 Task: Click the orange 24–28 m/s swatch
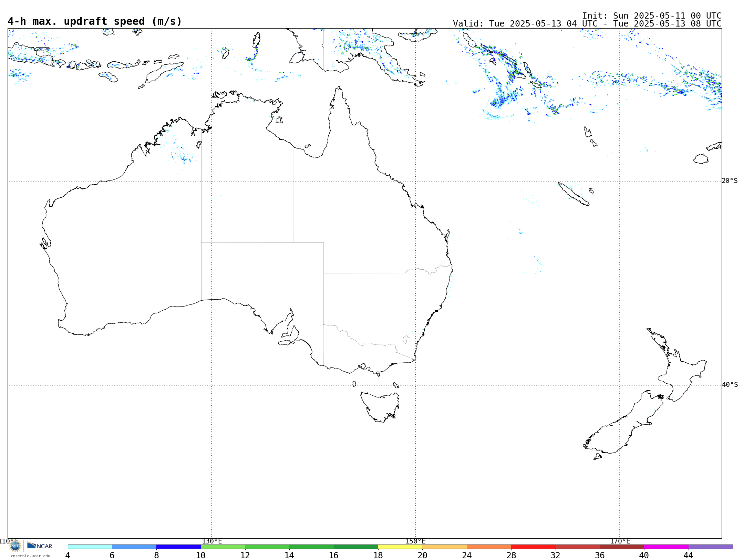click(489, 547)
